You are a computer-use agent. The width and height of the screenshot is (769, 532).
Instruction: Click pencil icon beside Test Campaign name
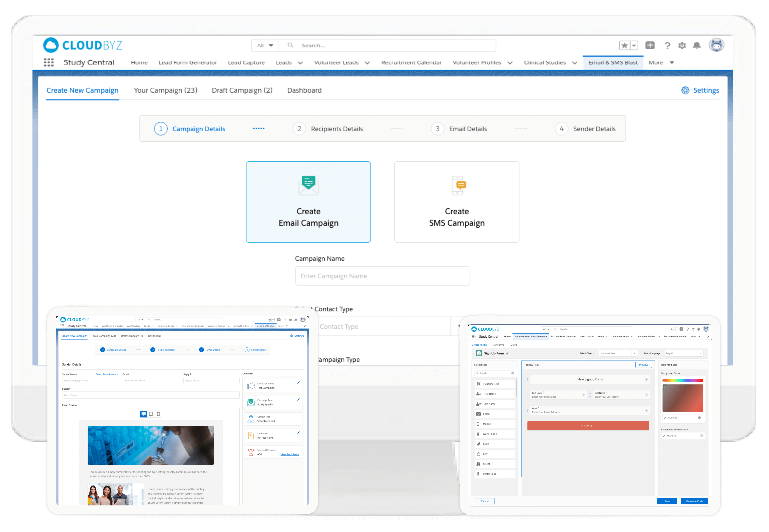coord(299,382)
